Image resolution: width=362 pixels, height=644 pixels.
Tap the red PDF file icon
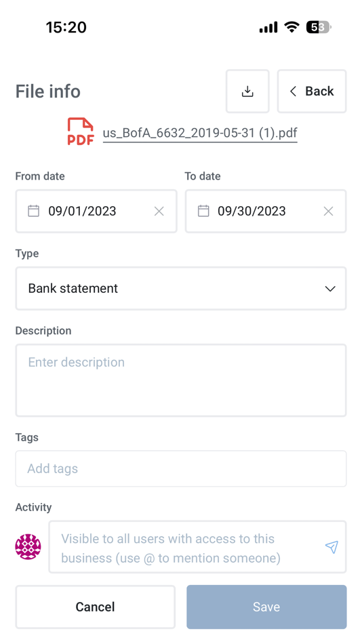click(x=81, y=132)
